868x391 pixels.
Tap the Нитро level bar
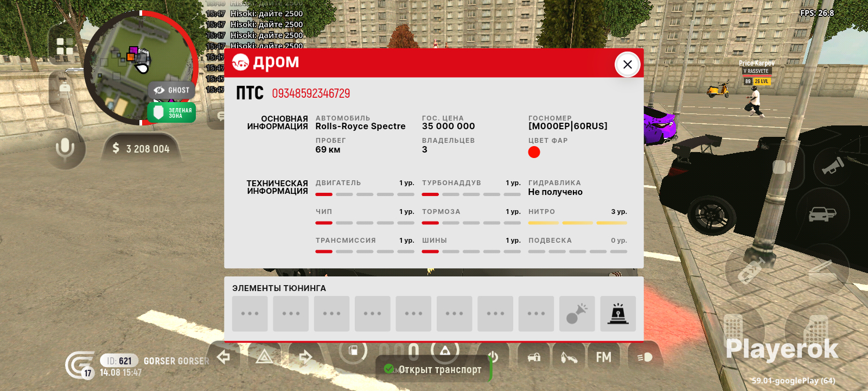coord(577,223)
